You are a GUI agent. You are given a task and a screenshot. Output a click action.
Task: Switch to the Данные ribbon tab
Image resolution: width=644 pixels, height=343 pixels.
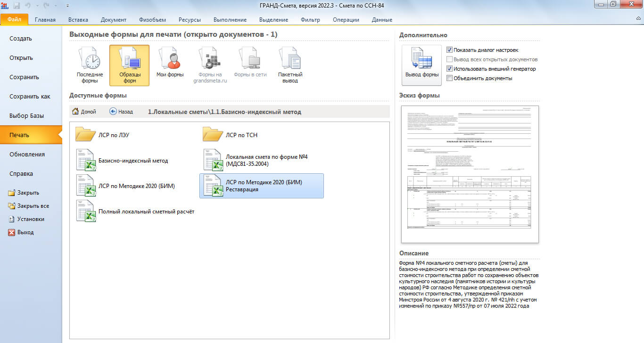(382, 20)
